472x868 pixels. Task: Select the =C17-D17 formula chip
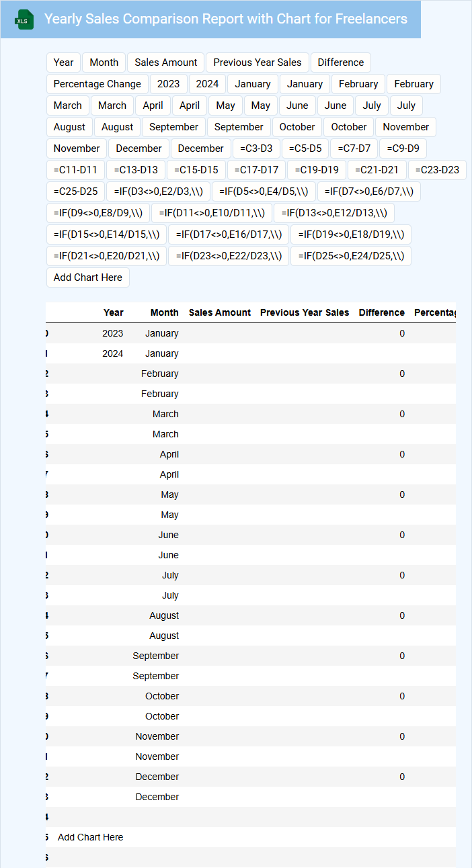coord(257,170)
